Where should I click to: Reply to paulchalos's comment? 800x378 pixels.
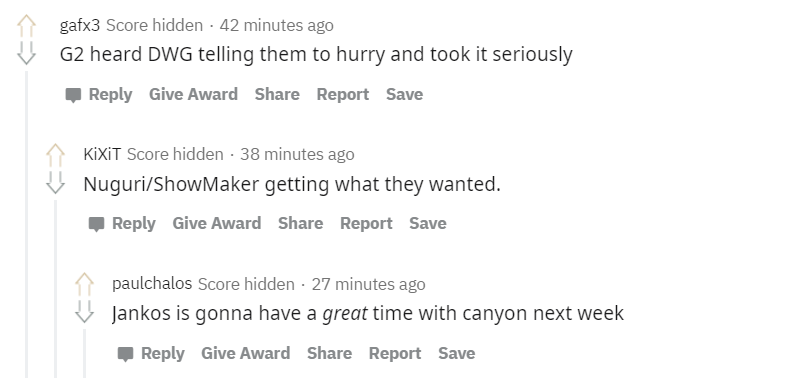[x=151, y=353]
